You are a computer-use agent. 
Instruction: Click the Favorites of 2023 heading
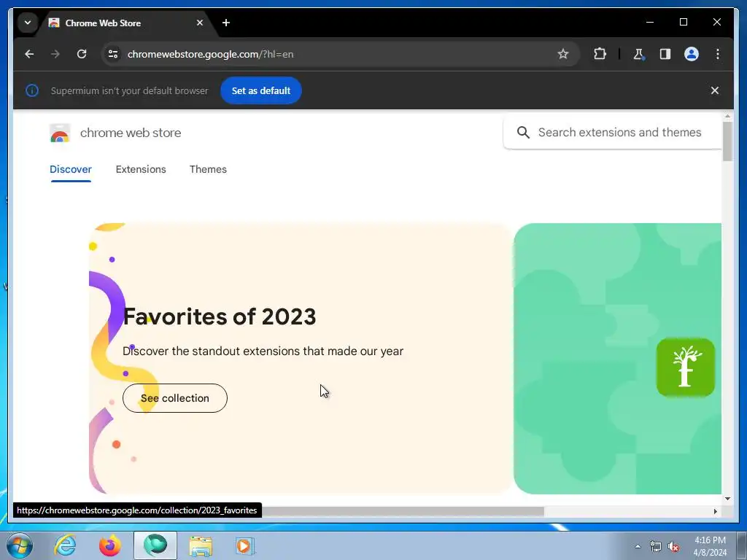(x=220, y=316)
